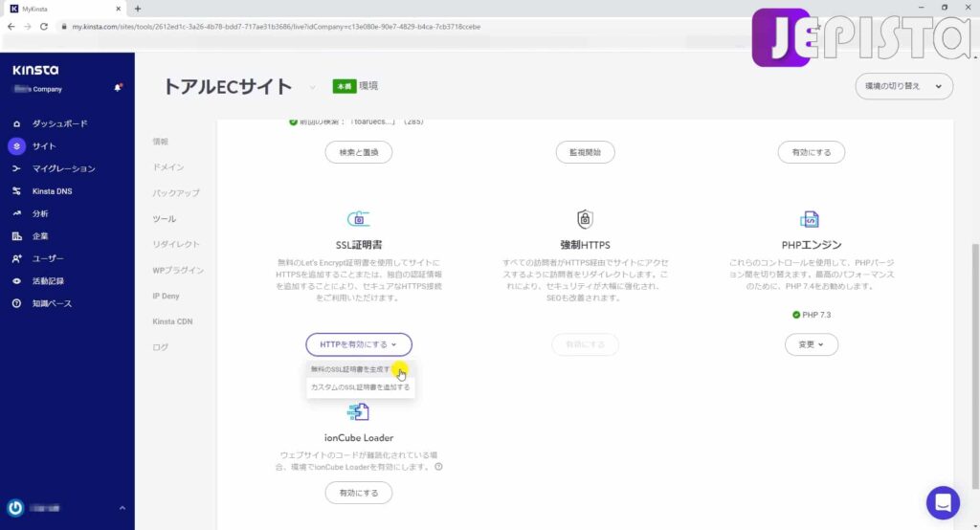Open HTTPを有効にする dropdown
The width and height of the screenshot is (980, 530).
[x=359, y=344]
